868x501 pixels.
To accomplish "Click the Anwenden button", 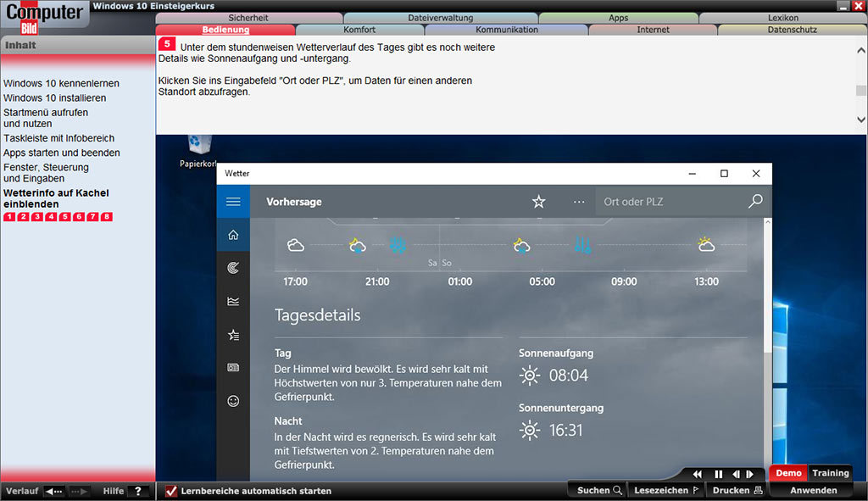I will (813, 491).
